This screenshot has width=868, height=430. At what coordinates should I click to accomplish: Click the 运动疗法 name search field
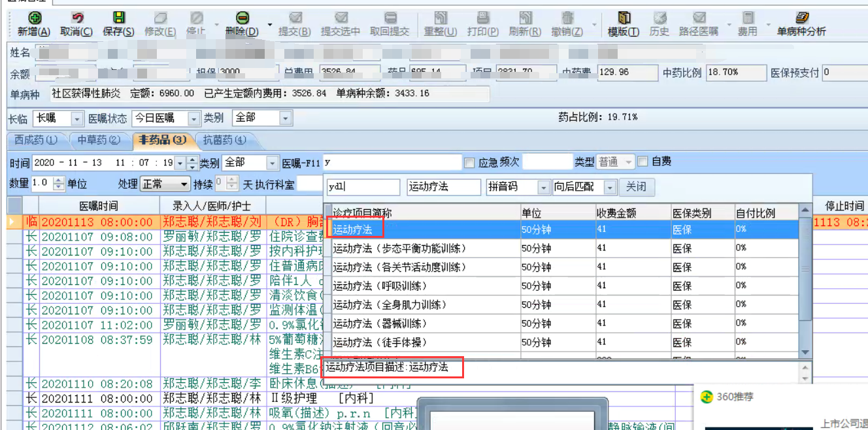click(x=443, y=187)
